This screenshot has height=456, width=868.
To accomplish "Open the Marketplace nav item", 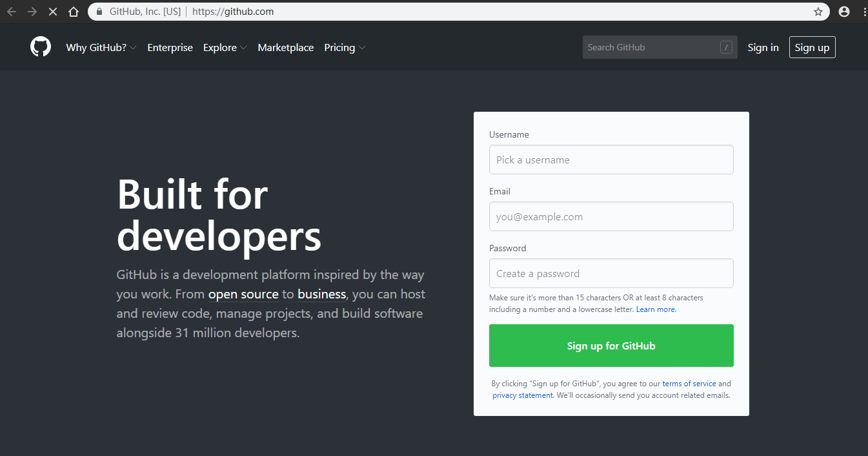I will 286,47.
